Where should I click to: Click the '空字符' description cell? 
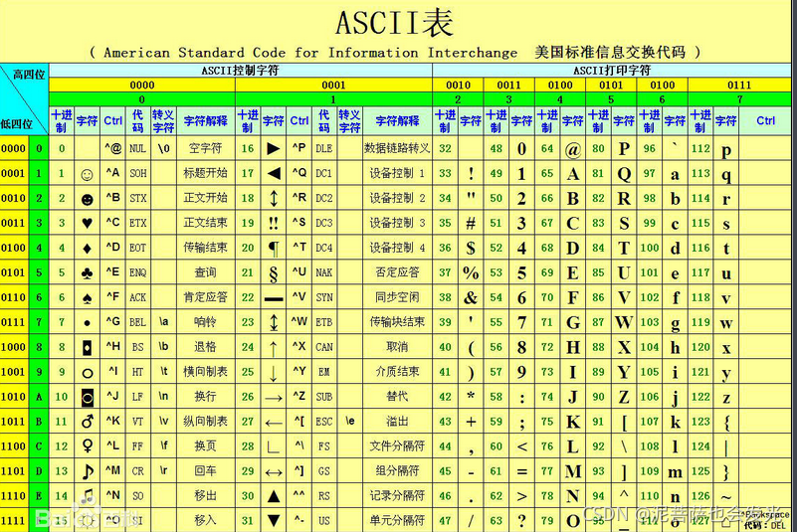tap(205, 148)
